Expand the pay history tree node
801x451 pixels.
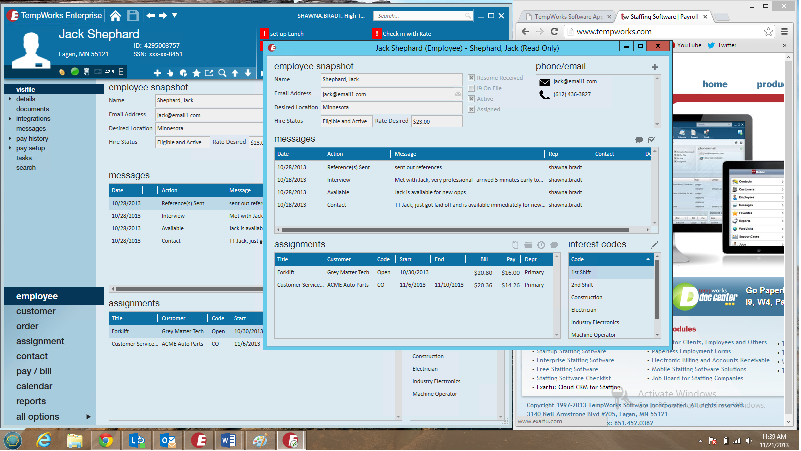[10, 138]
